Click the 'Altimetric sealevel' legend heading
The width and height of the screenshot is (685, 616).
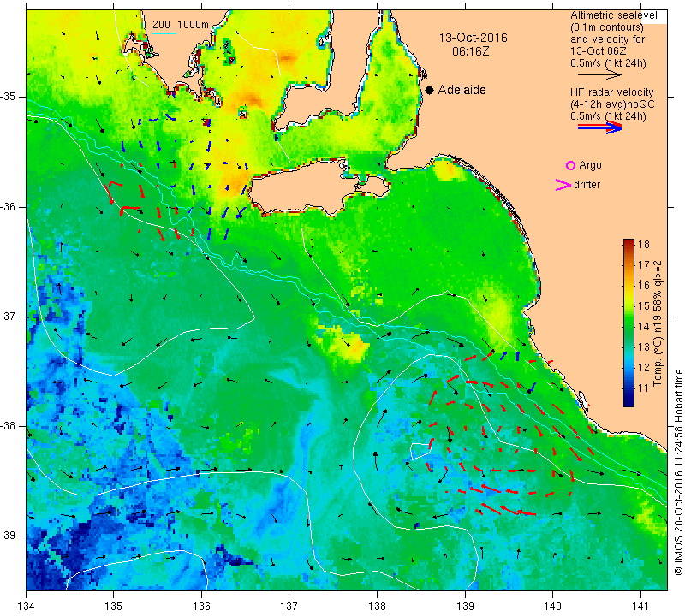613,15
